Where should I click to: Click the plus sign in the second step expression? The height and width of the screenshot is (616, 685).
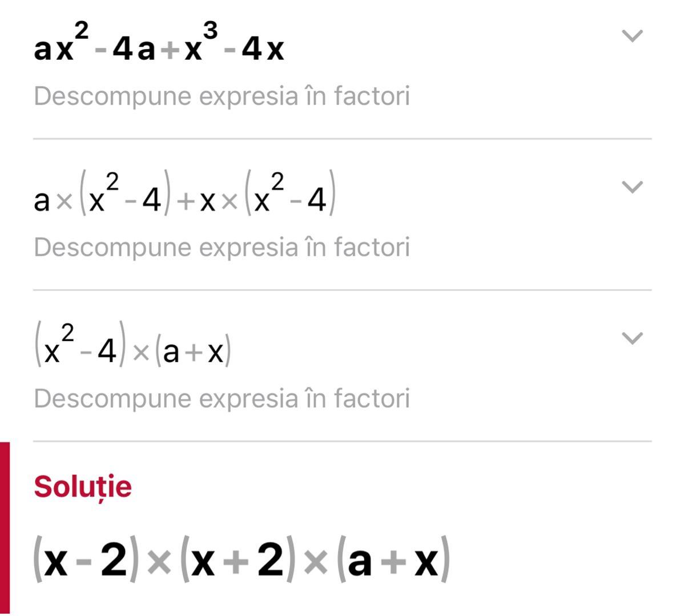pyautogui.click(x=184, y=203)
